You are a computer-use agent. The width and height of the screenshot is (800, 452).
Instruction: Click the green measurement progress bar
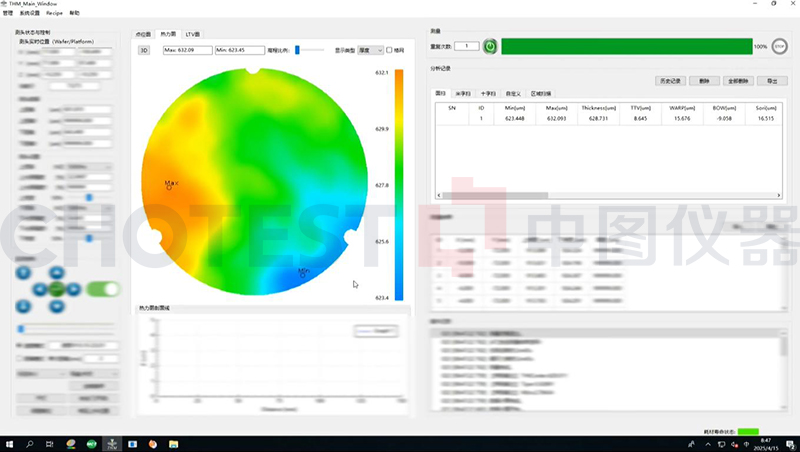pyautogui.click(x=627, y=46)
